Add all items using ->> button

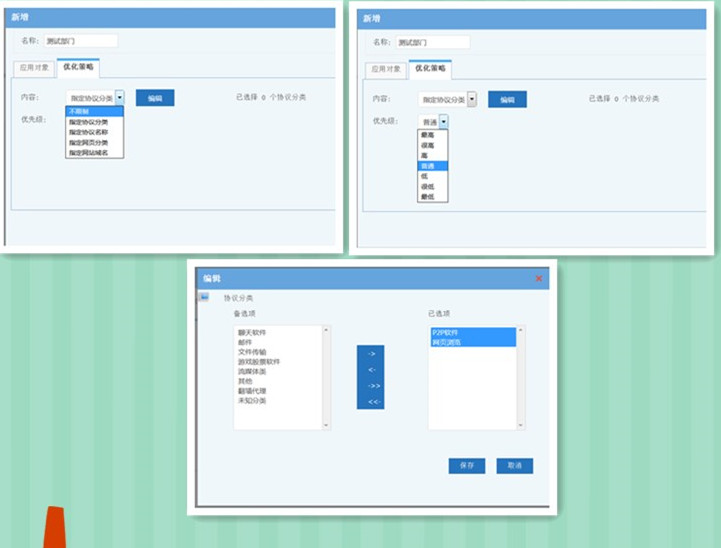(x=370, y=385)
